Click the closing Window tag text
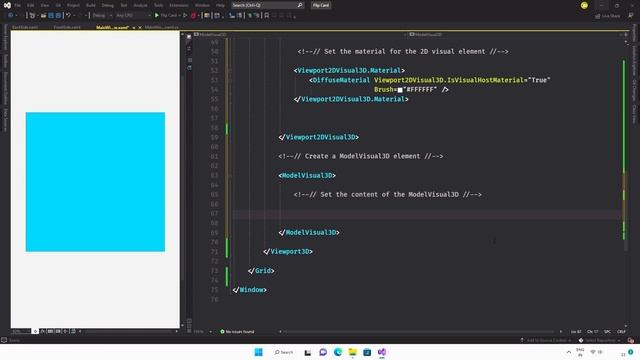Image resolution: width=640 pixels, height=360 pixels. (x=249, y=290)
